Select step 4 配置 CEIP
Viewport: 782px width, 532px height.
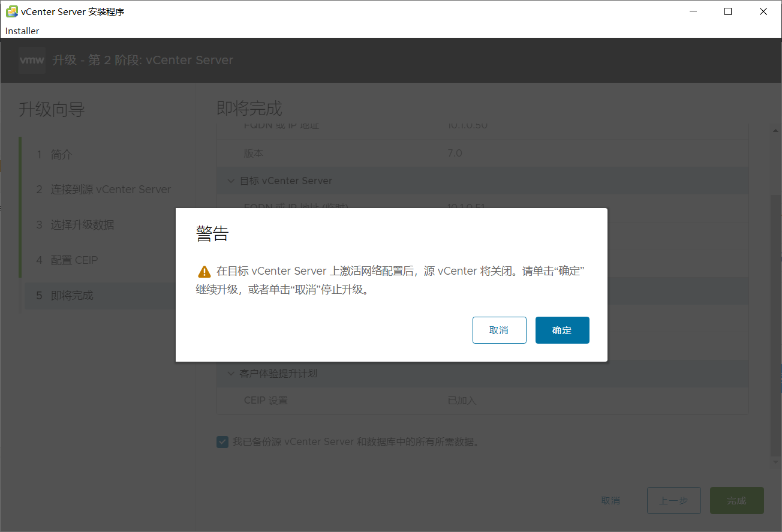(74, 260)
